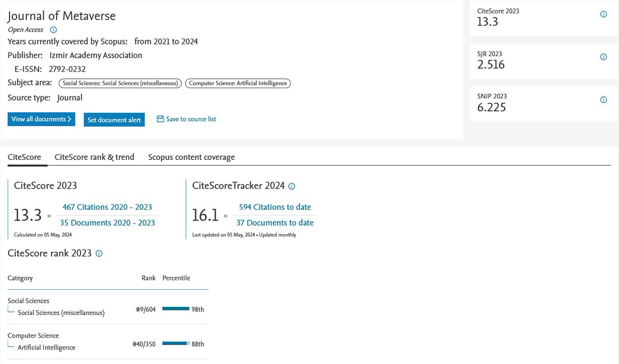This screenshot has height=364, width=619.
Task: Click the 'from 2021 to 2024' coverage years text
Action: pyautogui.click(x=166, y=41)
